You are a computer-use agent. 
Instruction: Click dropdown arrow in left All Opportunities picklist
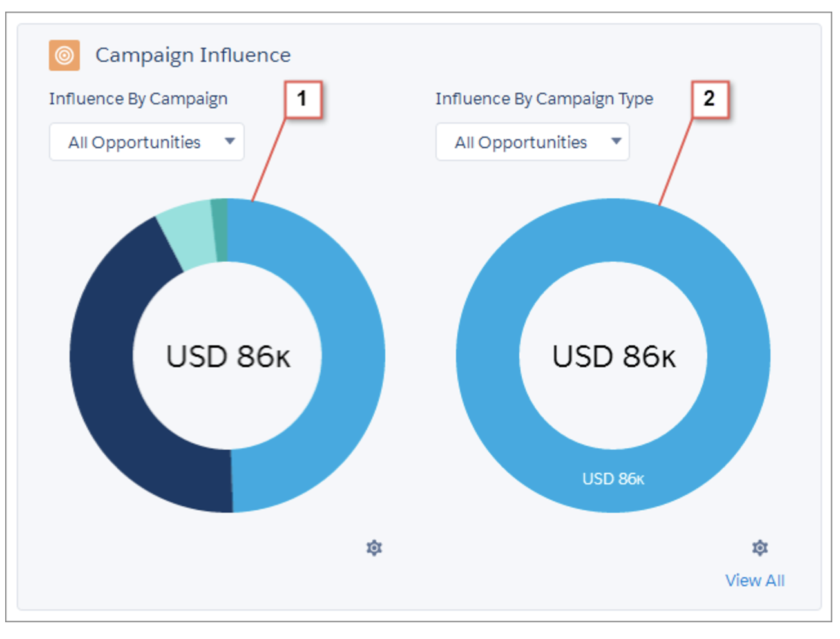coord(230,141)
